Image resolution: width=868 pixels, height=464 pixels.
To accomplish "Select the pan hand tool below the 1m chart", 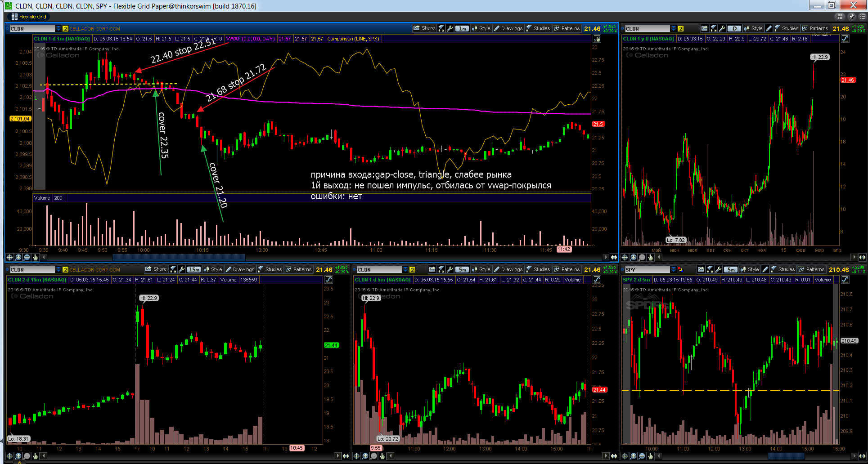I will pos(35,257).
